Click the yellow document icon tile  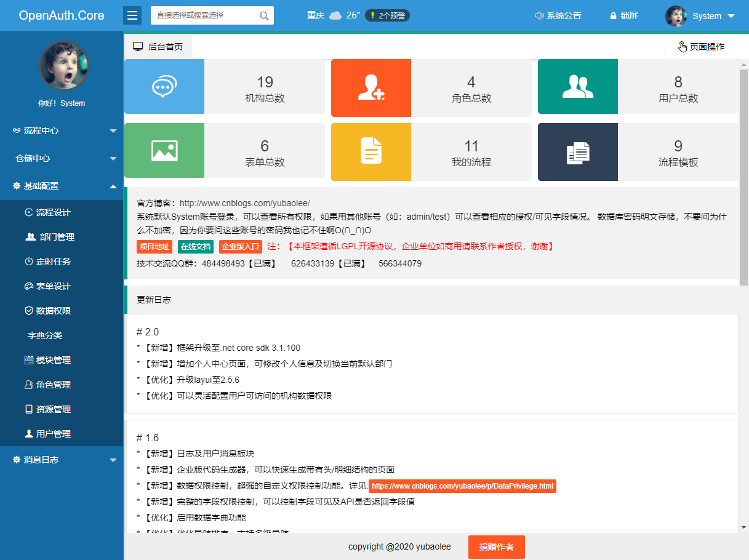(371, 151)
